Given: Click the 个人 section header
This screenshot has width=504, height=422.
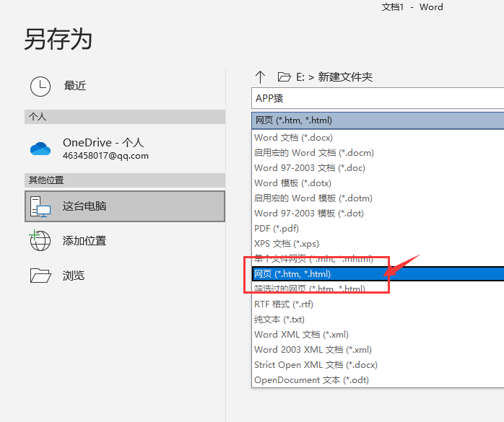Looking at the screenshot, I should pos(125,117).
